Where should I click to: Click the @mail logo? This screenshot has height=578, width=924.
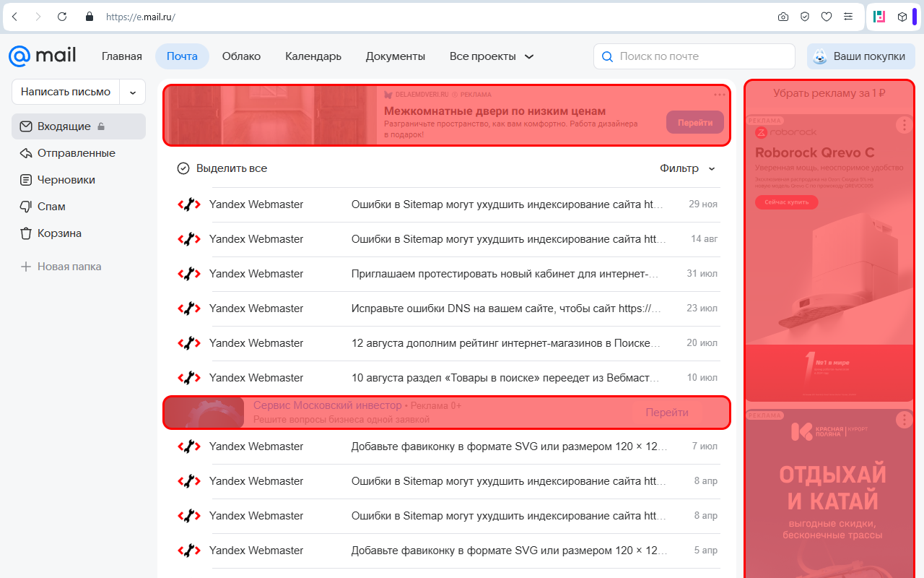[42, 56]
